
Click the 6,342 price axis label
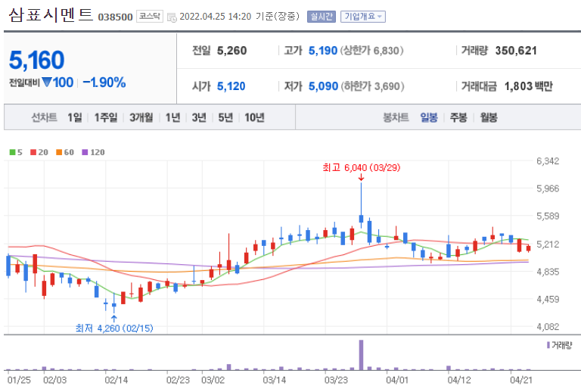[548, 161]
